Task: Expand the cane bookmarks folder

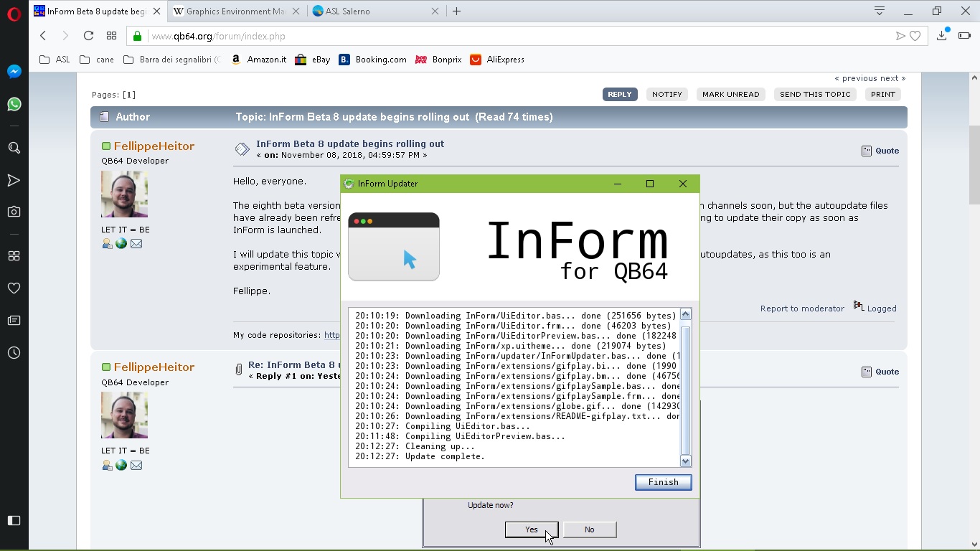Action: tap(97, 60)
